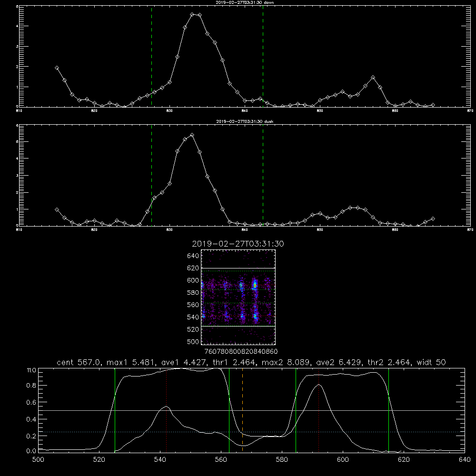Click the green vertical line near 563 in bottom plot

(x=229, y=410)
